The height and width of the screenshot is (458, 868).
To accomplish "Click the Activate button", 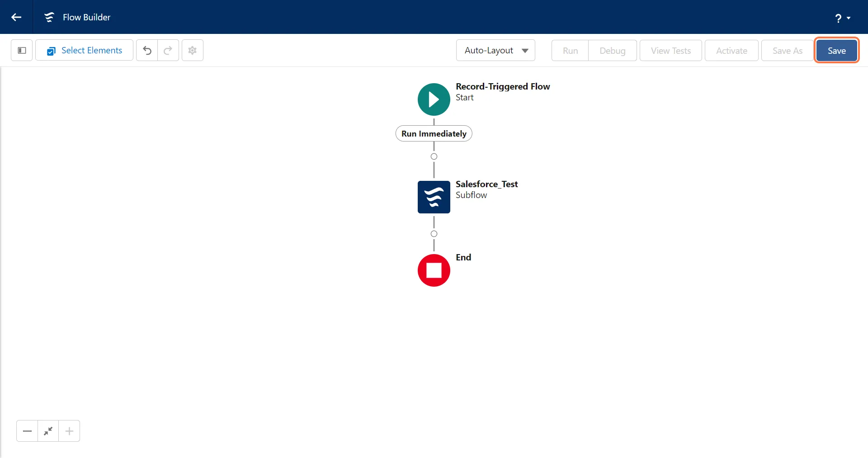I will click(731, 51).
